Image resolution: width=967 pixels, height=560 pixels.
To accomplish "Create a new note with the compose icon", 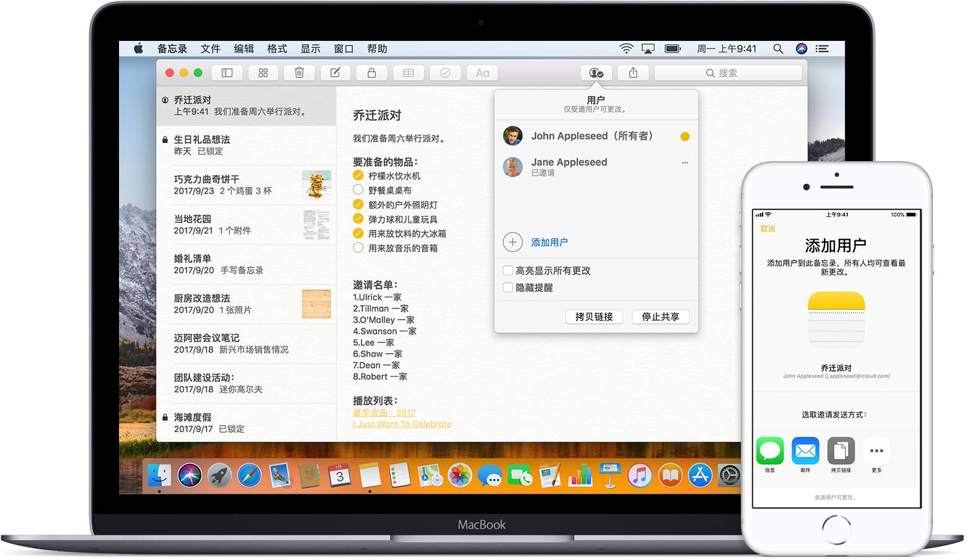I will tap(335, 72).
